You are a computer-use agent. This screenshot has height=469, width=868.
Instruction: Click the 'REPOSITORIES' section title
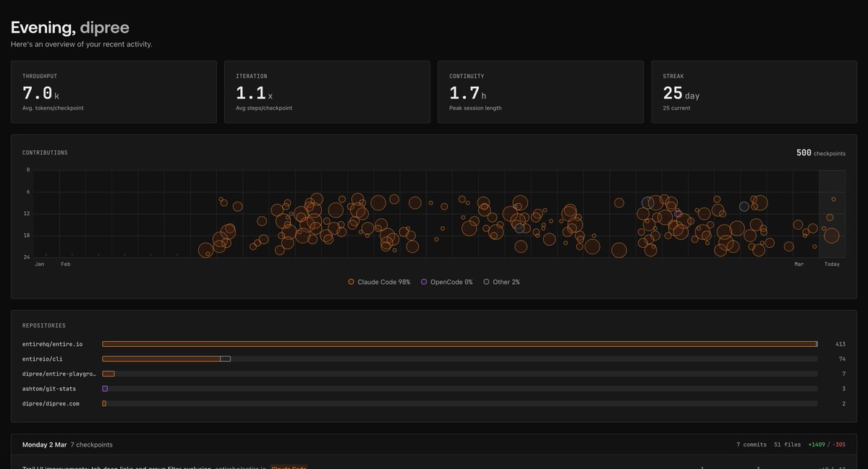pos(44,326)
